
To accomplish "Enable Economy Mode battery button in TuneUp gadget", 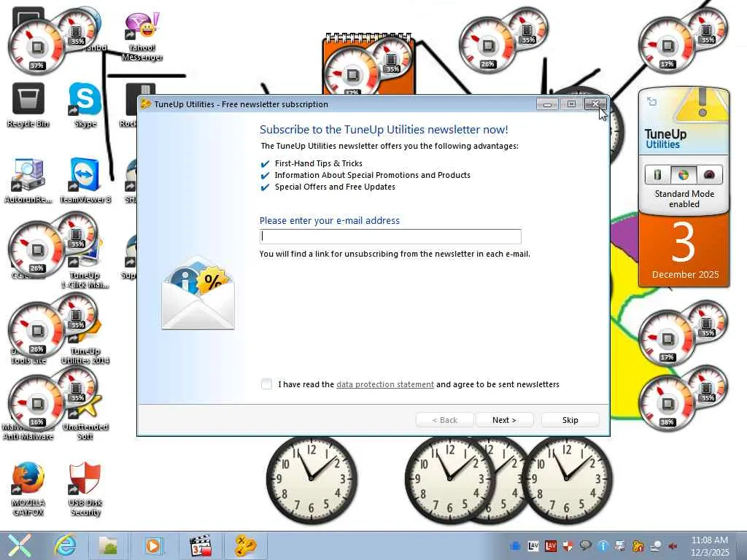I will (657, 175).
